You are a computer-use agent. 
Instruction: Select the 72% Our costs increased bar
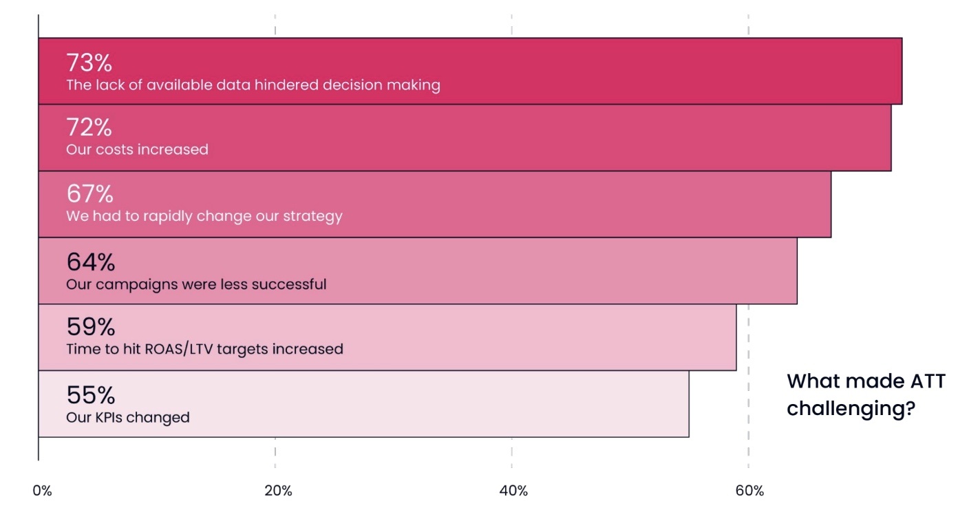point(465,138)
